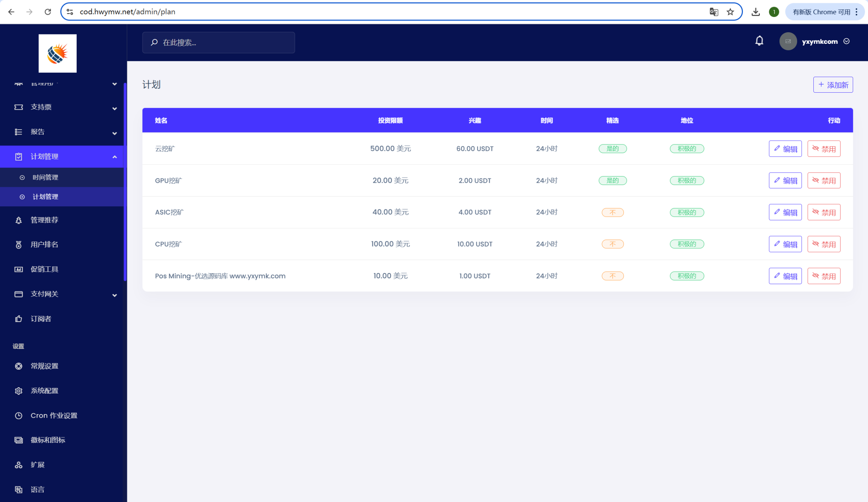
Task: Open 促销工具 in sidebar
Action: pyautogui.click(x=44, y=269)
